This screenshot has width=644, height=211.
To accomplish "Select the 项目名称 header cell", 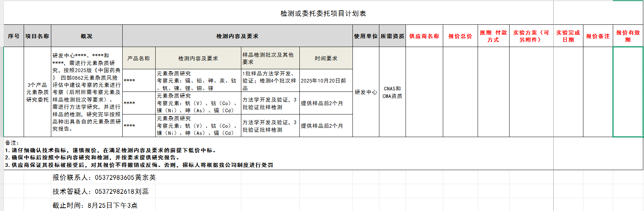I will coord(37,36).
